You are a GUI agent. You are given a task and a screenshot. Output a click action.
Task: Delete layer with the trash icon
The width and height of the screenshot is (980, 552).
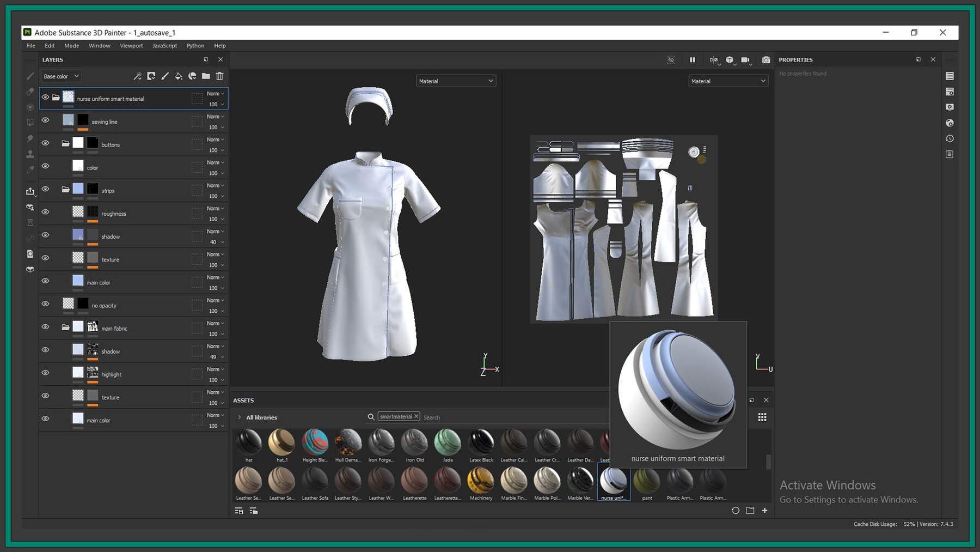coord(219,76)
